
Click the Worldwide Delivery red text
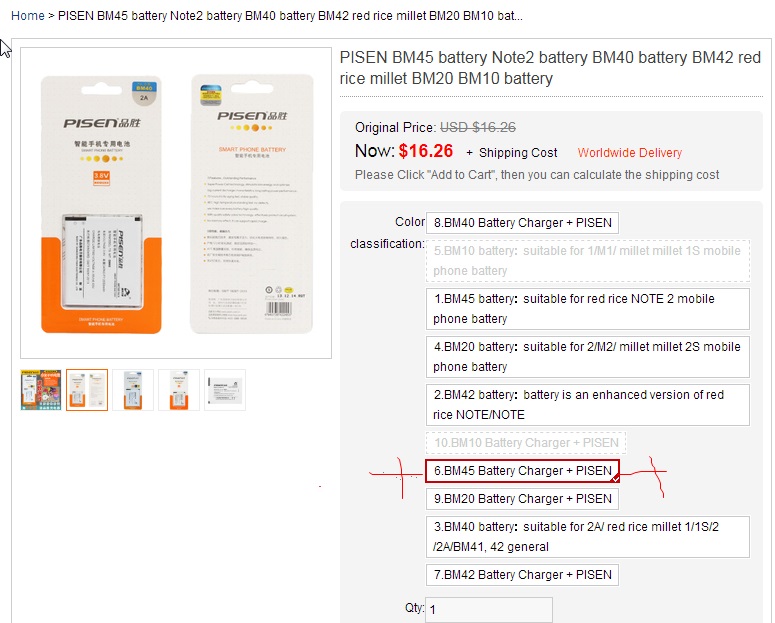tap(630, 153)
